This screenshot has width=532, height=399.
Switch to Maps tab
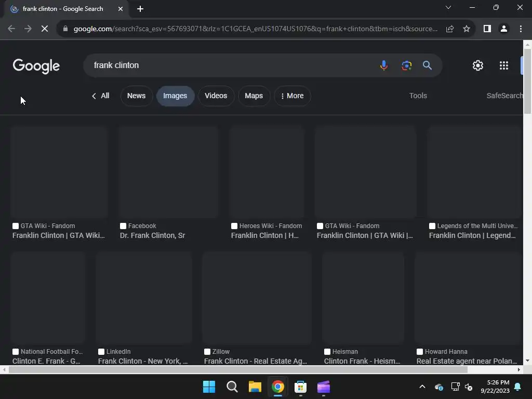tap(254, 96)
